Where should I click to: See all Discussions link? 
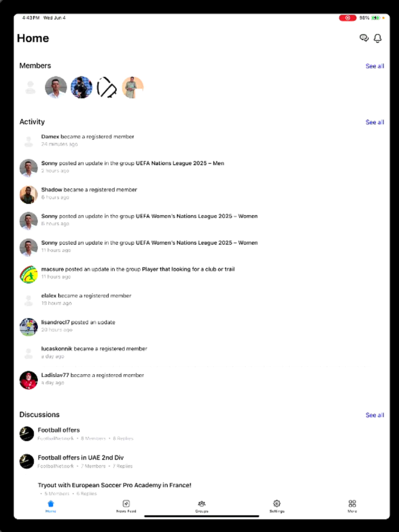[375, 415]
